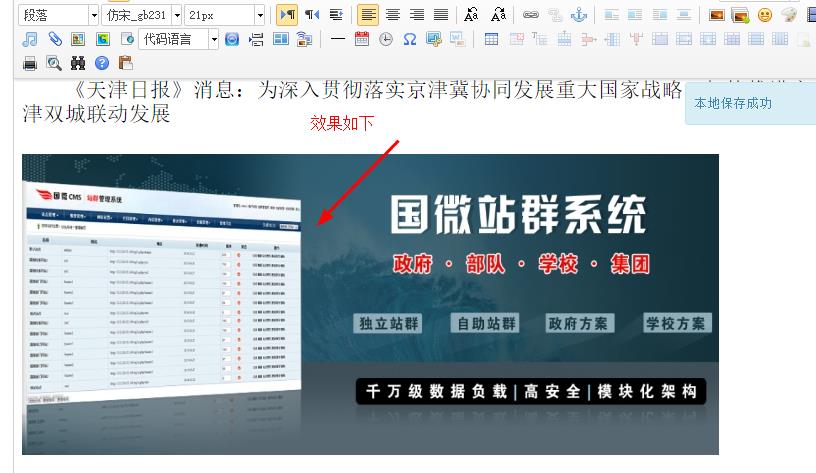
Task: Toggle left-to-right text direction
Action: pos(287,15)
